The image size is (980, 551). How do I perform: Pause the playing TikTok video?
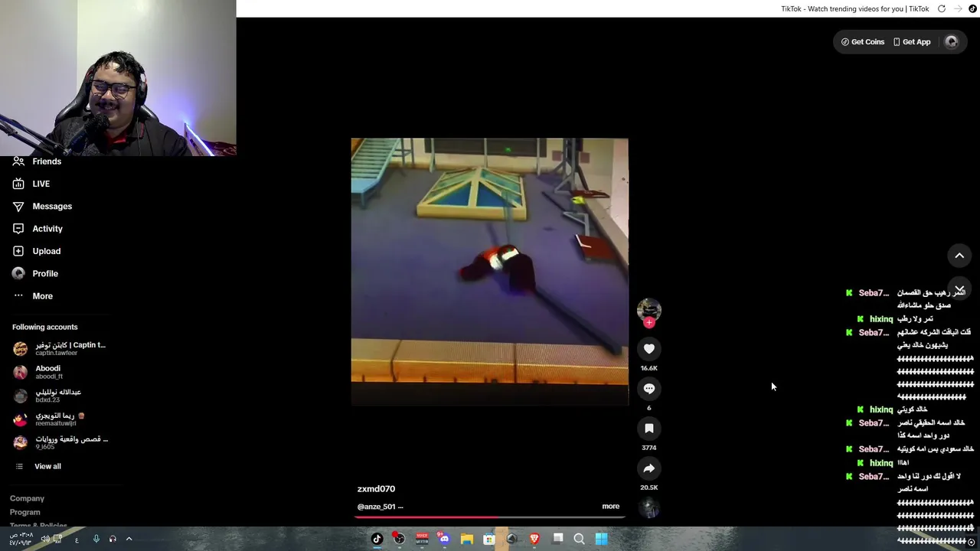pyautogui.click(x=489, y=272)
